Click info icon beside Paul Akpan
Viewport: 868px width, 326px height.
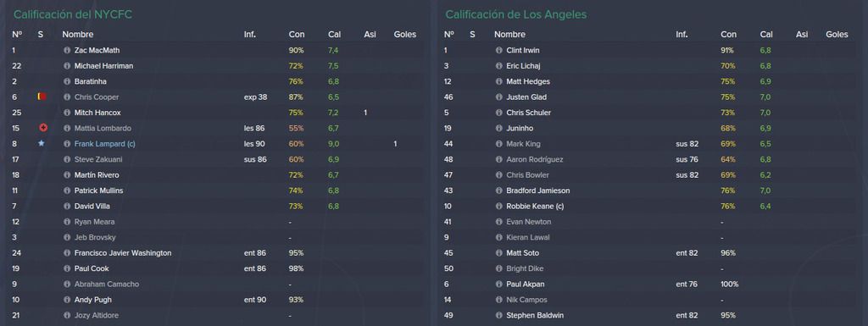tap(498, 284)
